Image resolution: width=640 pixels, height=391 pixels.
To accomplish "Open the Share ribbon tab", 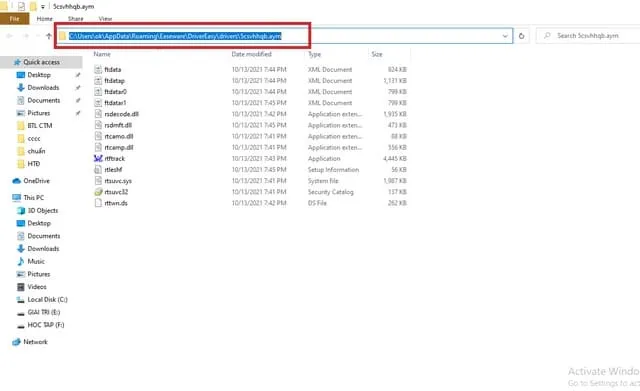I will coord(76,19).
